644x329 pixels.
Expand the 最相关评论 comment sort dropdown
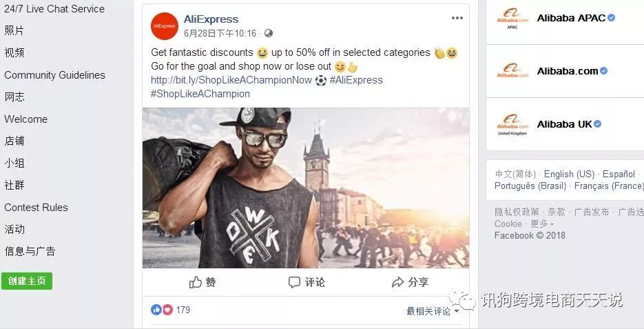[x=433, y=311]
